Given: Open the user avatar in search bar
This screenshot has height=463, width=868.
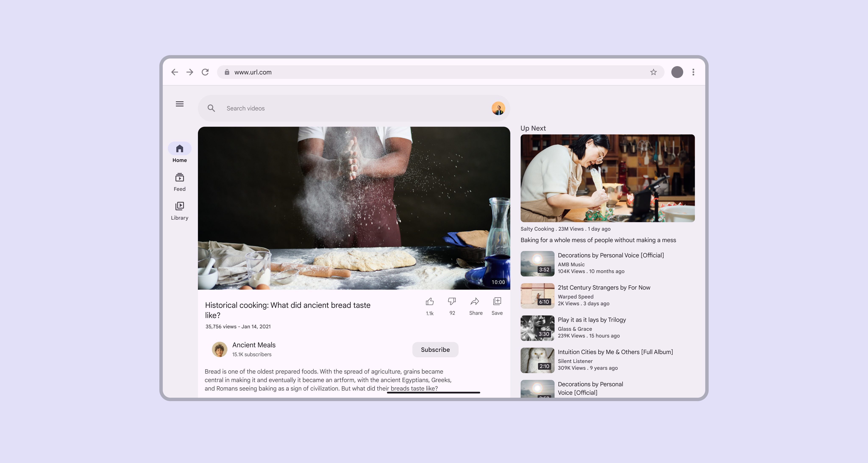Looking at the screenshot, I should [498, 109].
